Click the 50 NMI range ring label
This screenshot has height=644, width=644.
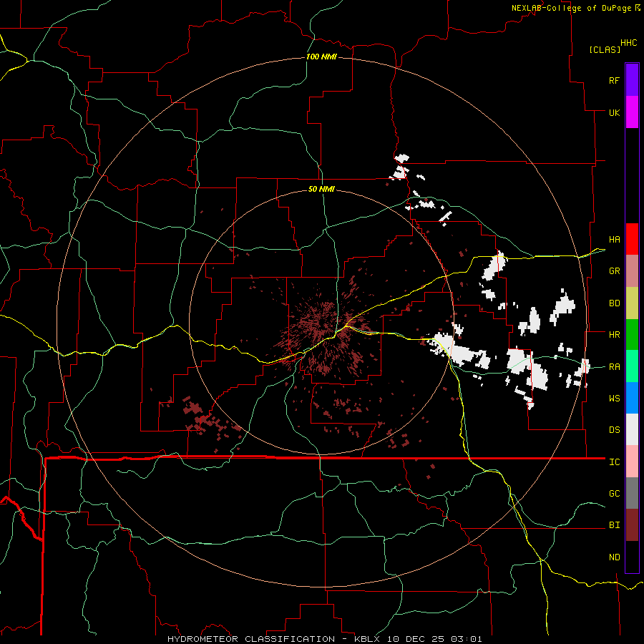pos(321,189)
